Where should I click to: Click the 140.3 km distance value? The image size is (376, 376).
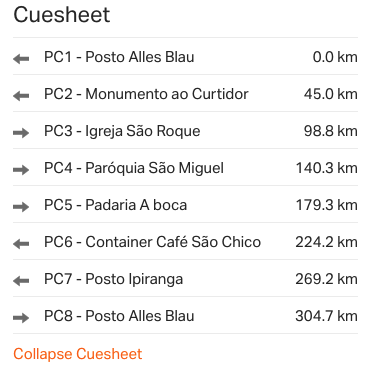coord(327,168)
